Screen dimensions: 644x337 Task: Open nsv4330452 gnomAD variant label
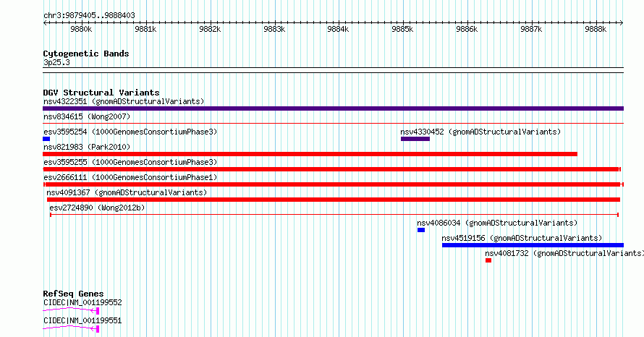[x=480, y=132]
